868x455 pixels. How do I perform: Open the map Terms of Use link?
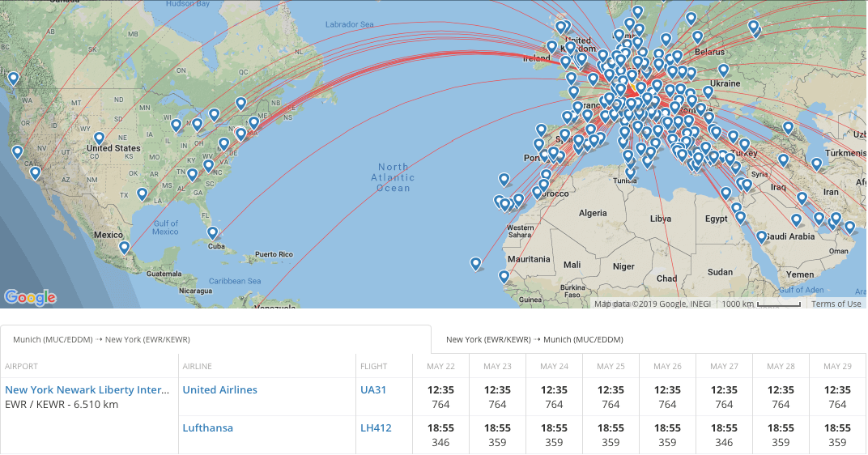point(836,304)
